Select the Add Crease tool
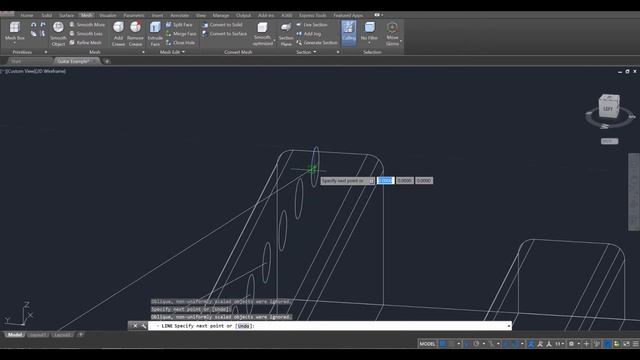 point(118,33)
